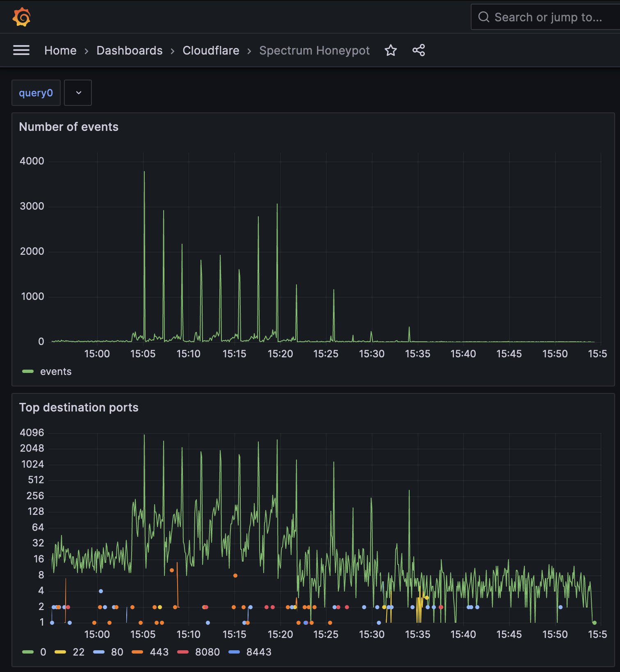620x672 pixels.
Task: Click the search magnifier icon
Action: pyautogui.click(x=484, y=17)
